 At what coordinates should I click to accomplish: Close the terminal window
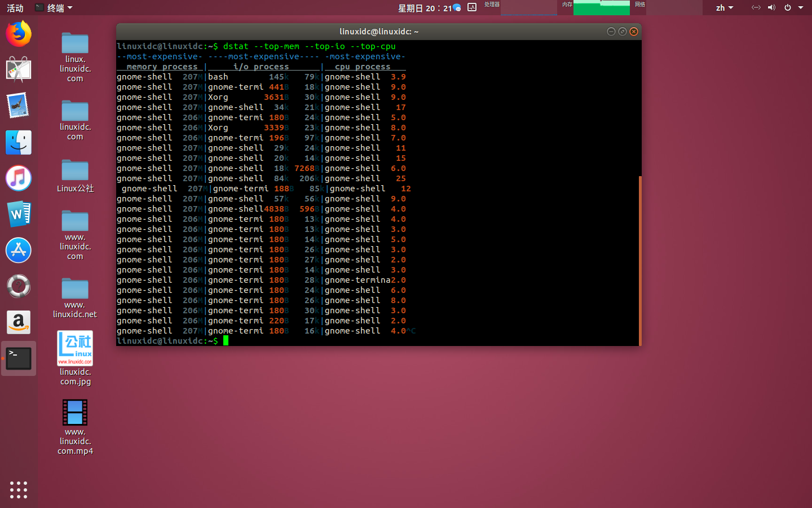[x=634, y=32]
